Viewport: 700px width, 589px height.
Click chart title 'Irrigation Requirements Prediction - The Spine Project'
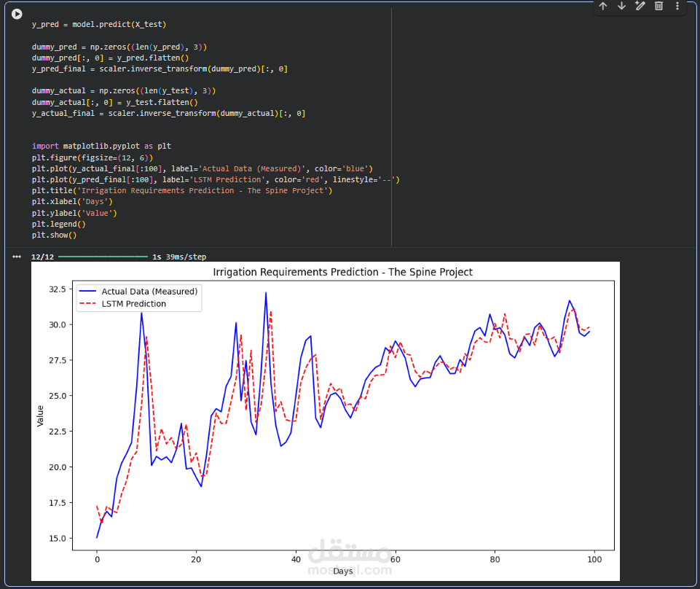point(342,272)
